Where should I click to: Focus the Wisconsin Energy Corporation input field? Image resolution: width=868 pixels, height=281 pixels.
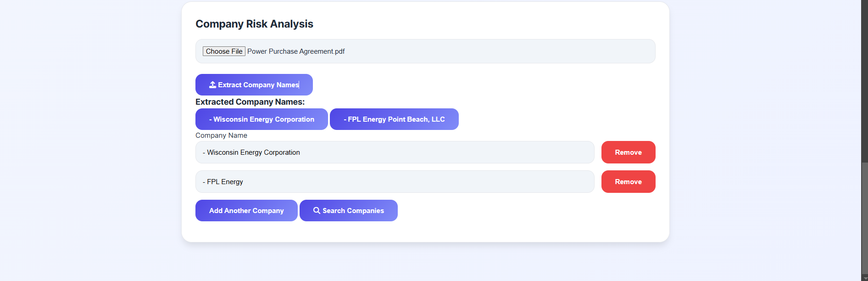coord(395,152)
